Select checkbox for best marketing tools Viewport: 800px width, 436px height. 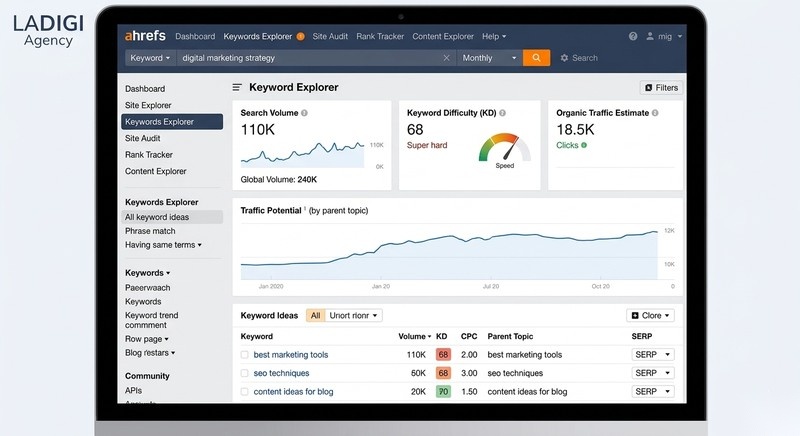pyautogui.click(x=244, y=354)
